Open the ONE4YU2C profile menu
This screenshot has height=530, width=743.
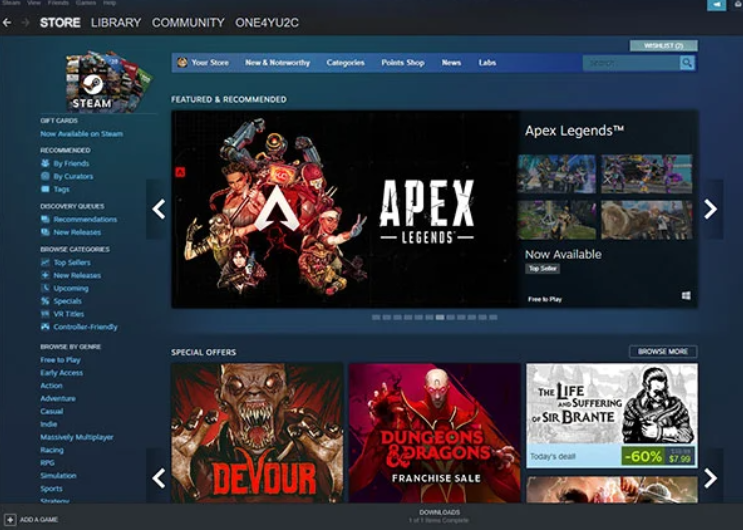267,22
